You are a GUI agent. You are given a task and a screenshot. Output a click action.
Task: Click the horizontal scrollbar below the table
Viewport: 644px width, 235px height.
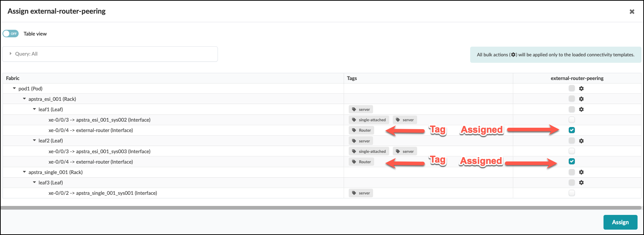pos(321,208)
